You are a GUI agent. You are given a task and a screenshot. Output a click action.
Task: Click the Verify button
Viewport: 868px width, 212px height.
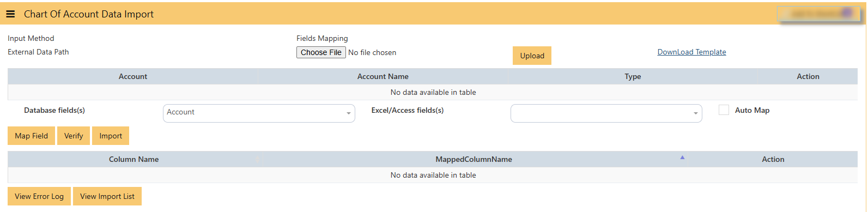pos(74,136)
